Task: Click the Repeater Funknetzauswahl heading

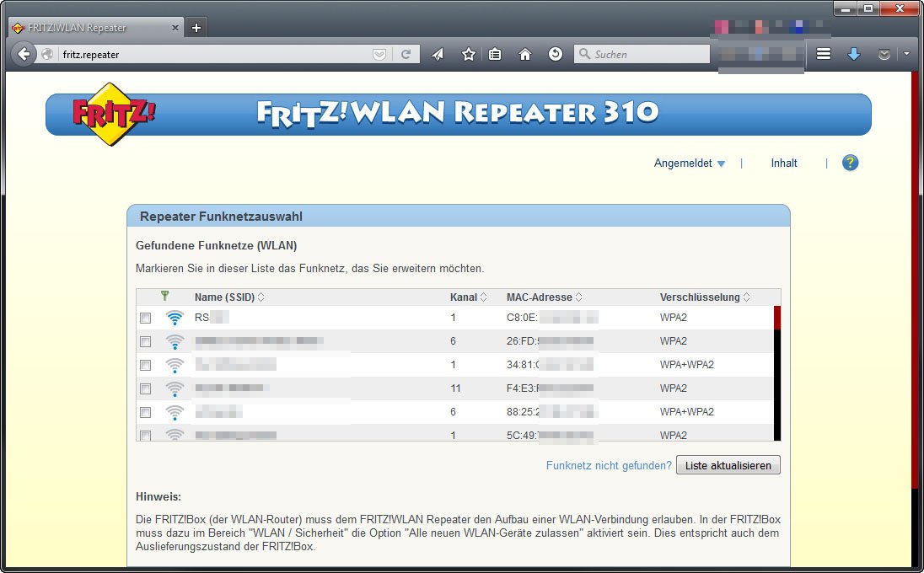Action: 221,217
